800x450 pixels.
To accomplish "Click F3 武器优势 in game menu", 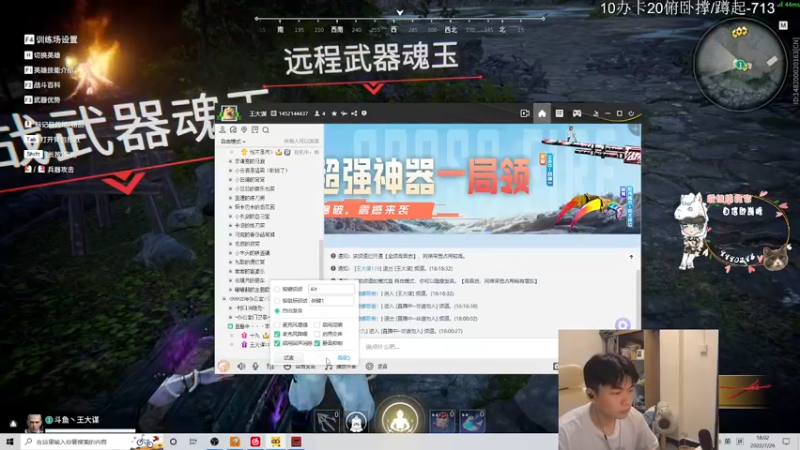I will point(42,99).
